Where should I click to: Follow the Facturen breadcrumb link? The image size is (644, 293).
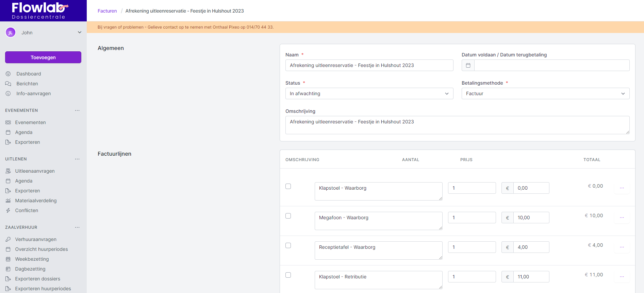point(107,11)
